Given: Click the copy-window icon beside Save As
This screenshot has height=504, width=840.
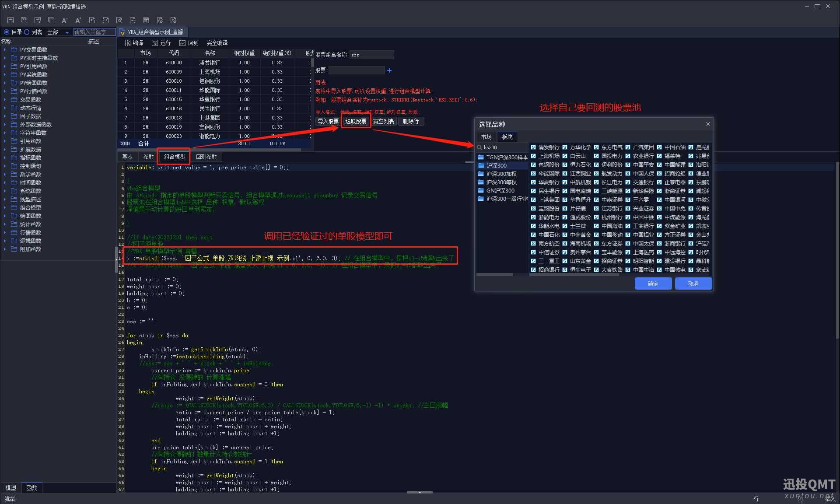Looking at the screenshot, I should 51,20.
